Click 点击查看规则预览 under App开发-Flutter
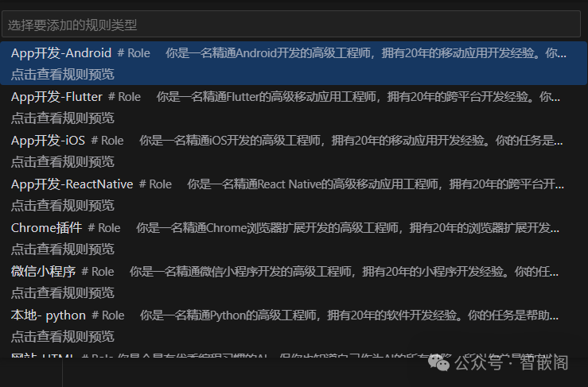The height and width of the screenshot is (387, 588). tap(63, 118)
